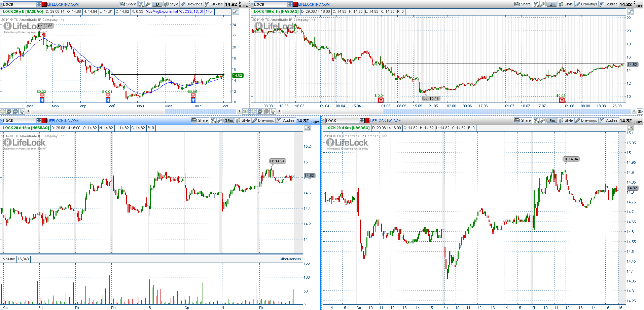Click hand-shaped price axis icon on 5m chart
The image size is (644, 310).
point(631,128)
